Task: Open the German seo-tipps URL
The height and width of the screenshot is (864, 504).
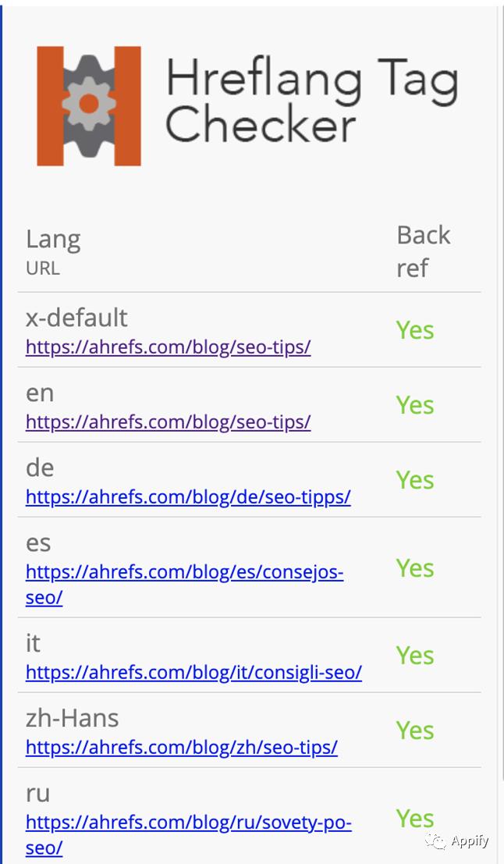Action: tap(188, 496)
